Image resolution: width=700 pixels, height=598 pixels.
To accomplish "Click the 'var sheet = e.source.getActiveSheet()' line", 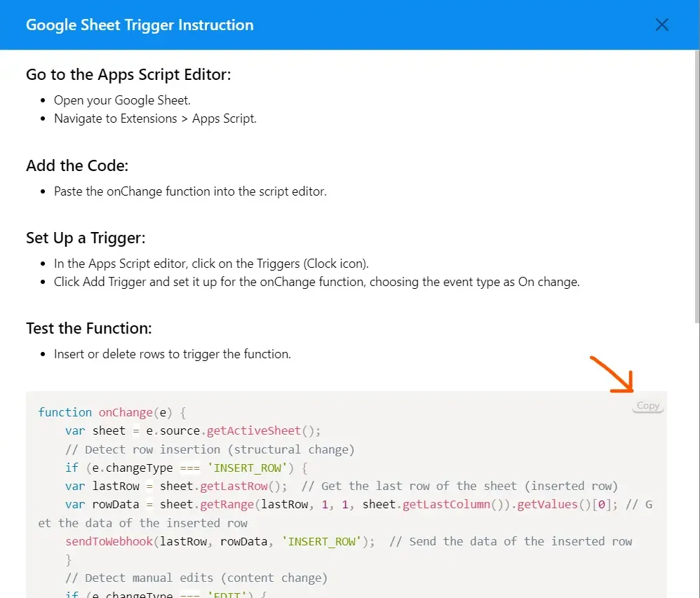I will point(193,430).
